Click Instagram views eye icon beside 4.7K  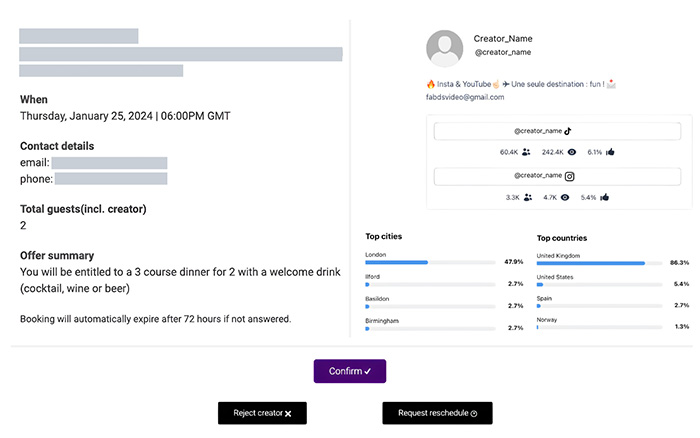(565, 198)
